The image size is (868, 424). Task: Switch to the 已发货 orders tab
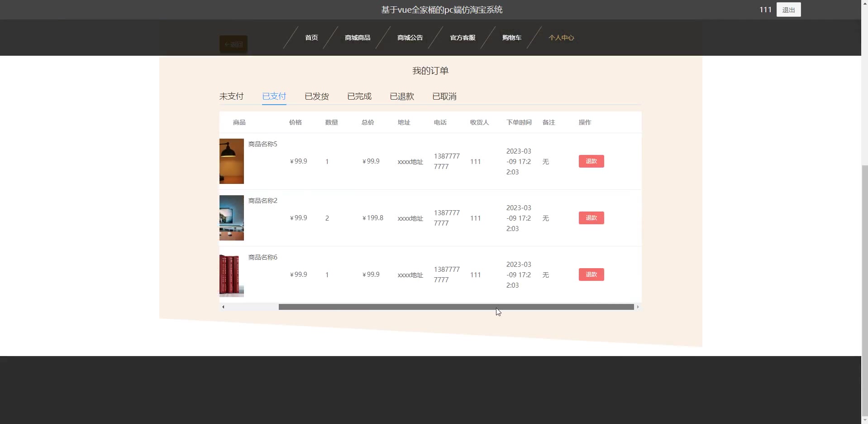[x=317, y=96]
